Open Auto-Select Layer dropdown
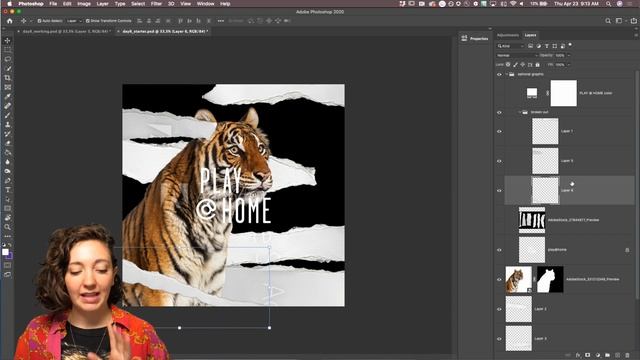This screenshot has height=360, width=640. (74, 21)
